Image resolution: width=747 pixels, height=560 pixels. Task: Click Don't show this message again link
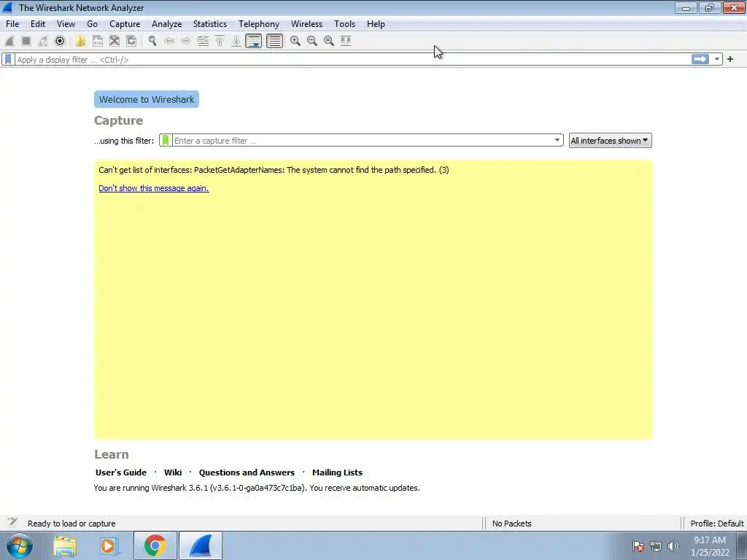pyautogui.click(x=154, y=188)
